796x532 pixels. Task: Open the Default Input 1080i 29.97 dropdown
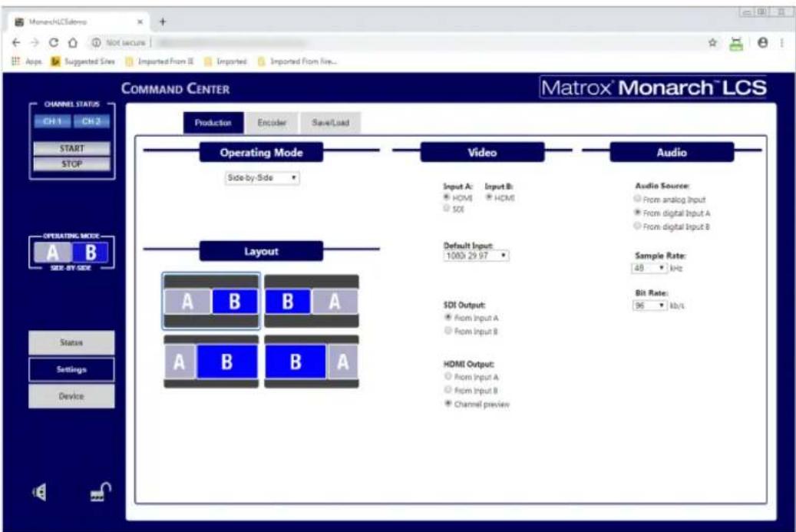476,256
